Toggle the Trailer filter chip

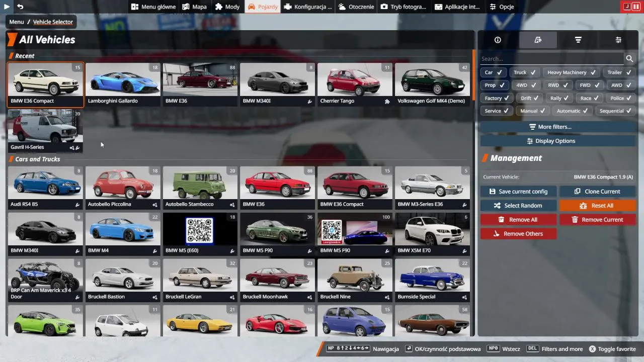[x=620, y=72]
